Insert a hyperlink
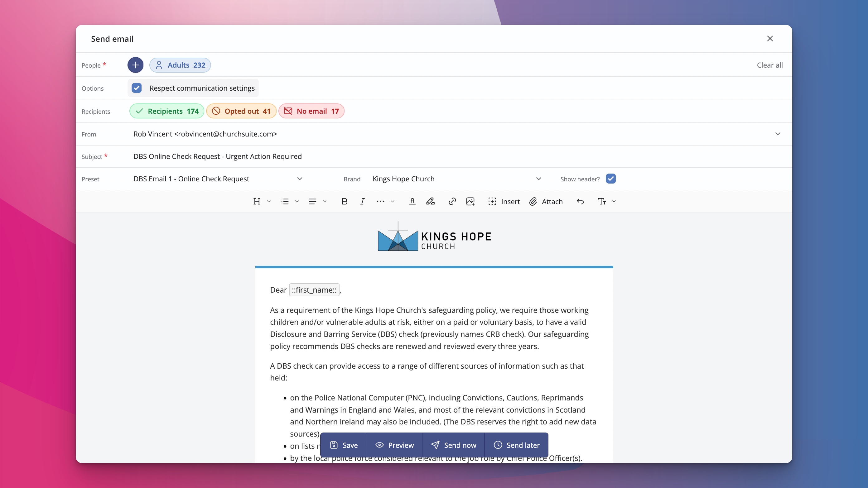 pyautogui.click(x=452, y=201)
